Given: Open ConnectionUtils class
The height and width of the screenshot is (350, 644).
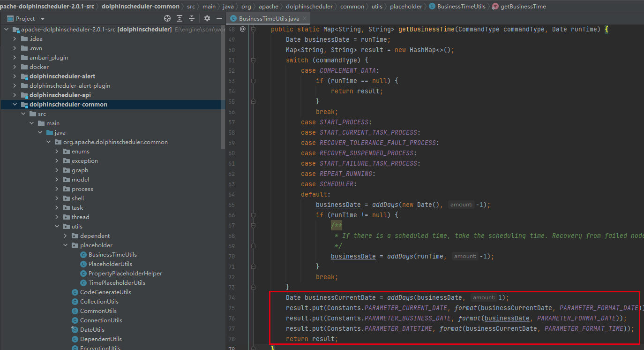Looking at the screenshot, I should pos(101,320).
